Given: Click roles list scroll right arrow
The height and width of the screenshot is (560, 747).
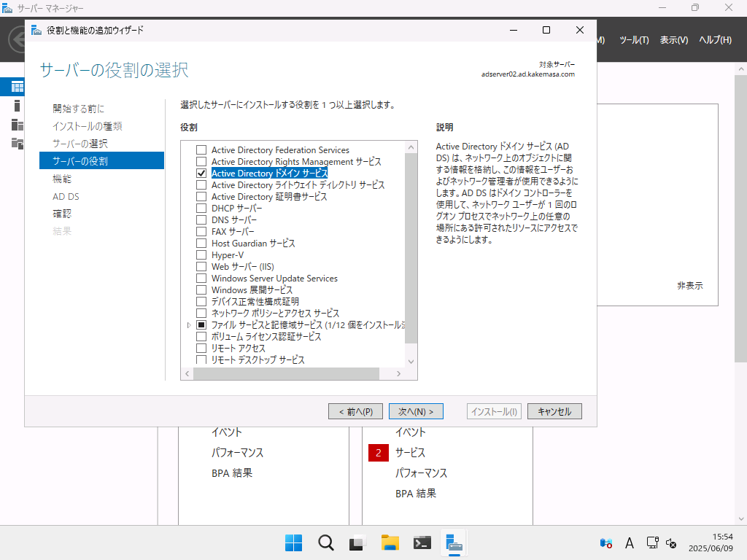Looking at the screenshot, I should tap(399, 374).
